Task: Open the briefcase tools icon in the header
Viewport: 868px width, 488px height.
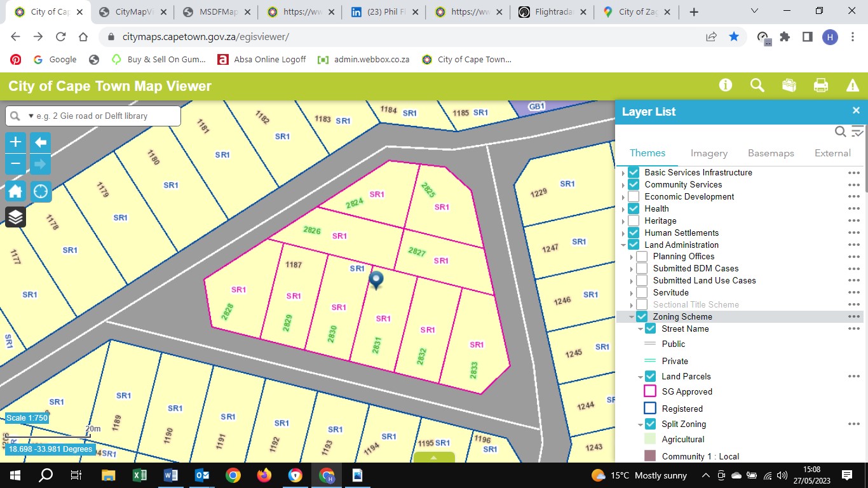Action: click(789, 85)
